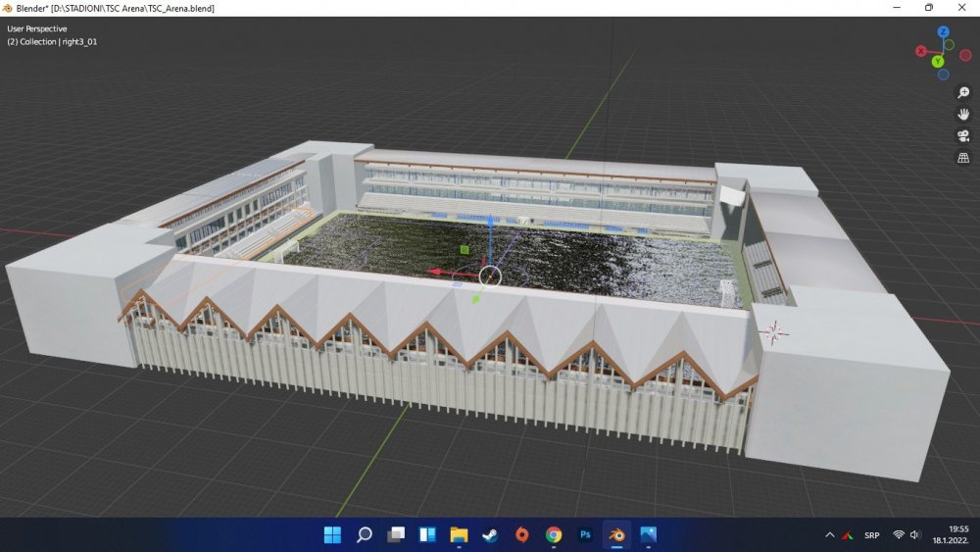The width and height of the screenshot is (980, 552).
Task: Click the hand pan view icon
Action: tap(962, 114)
